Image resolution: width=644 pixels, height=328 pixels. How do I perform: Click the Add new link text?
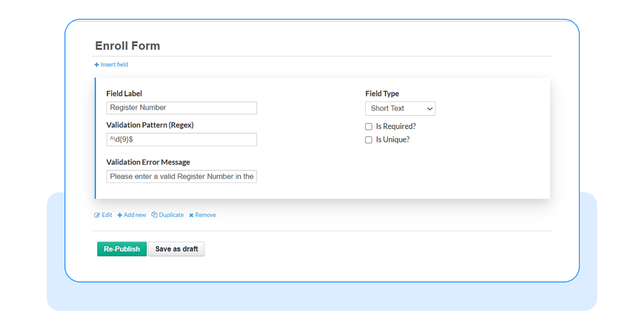(x=135, y=215)
